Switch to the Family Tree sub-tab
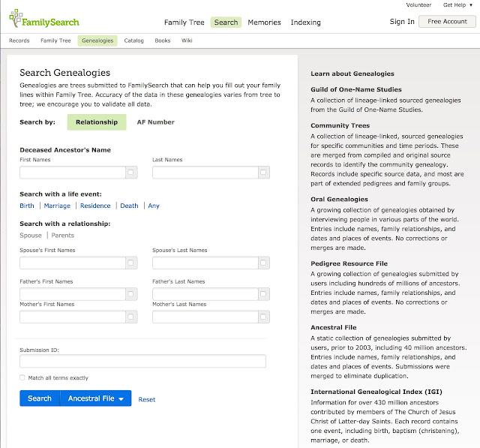This screenshot has width=480, height=448. point(55,41)
